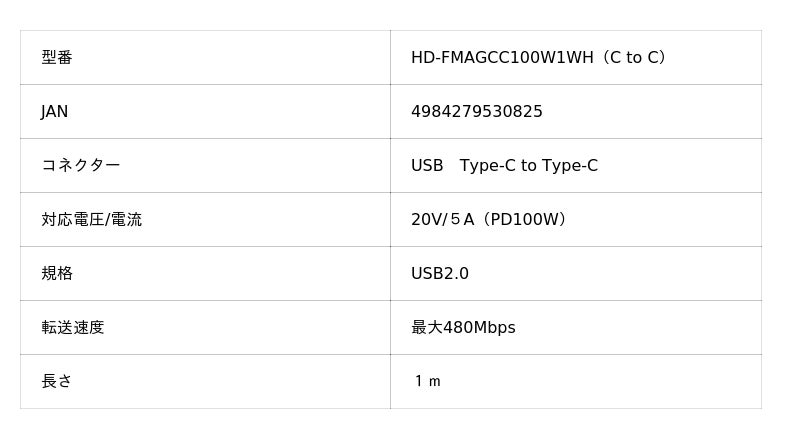This screenshot has height=439, width=800.
Task: Click the 型番 label cell
Action: 205,57
